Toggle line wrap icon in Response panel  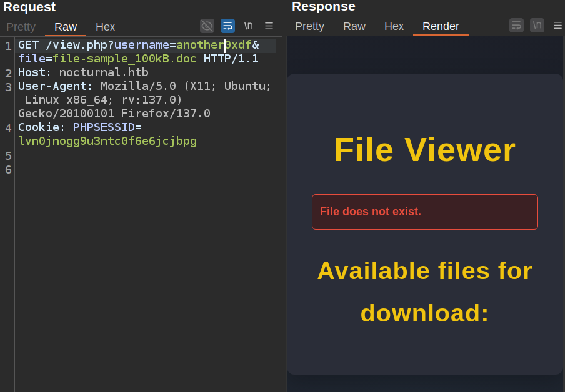pyautogui.click(x=516, y=25)
